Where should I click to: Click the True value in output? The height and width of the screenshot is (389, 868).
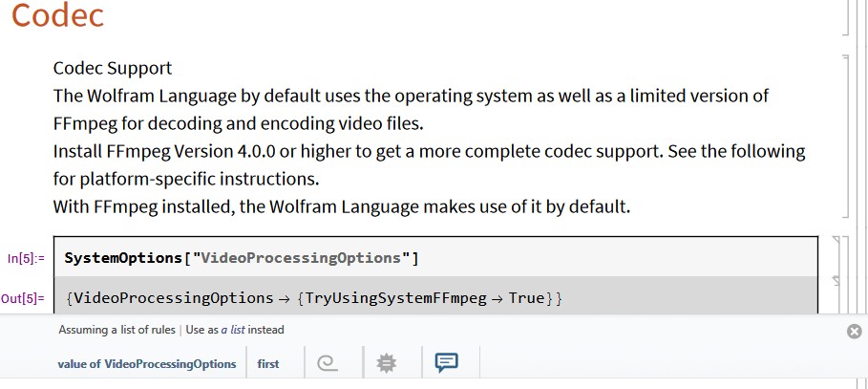click(526, 298)
